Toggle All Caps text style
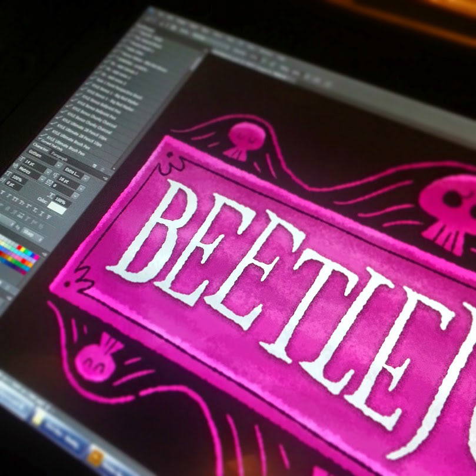The height and width of the screenshot is (476, 476). coord(15,199)
